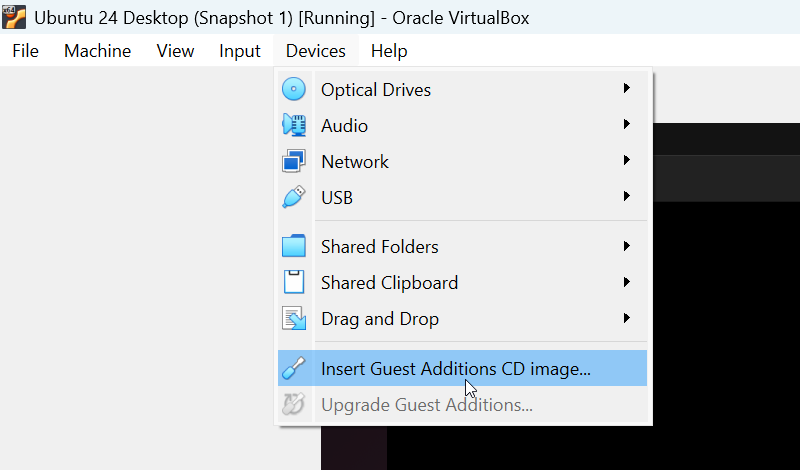The image size is (800, 470).
Task: Click the Shared Folders folder icon
Action: tap(294, 246)
